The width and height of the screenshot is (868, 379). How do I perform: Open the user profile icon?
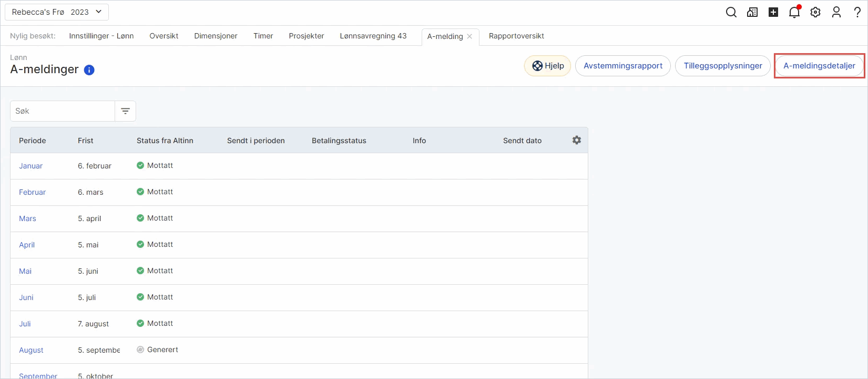(836, 12)
